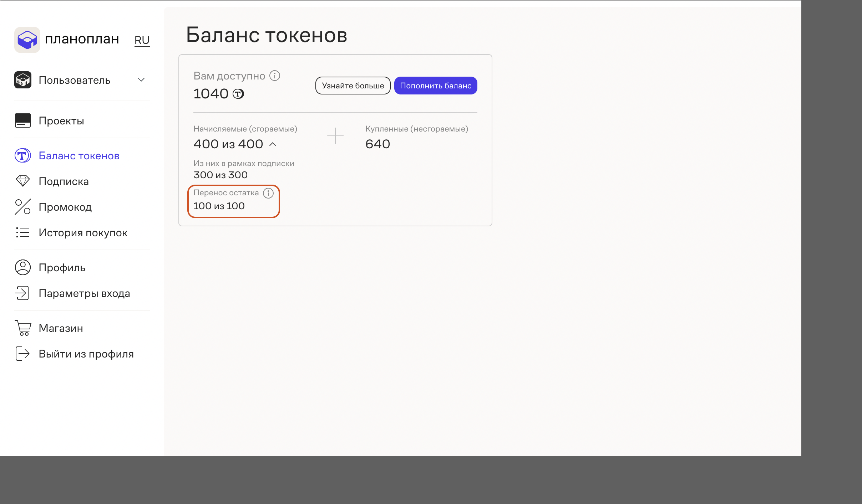Open Магазин via the shopping cart icon
The height and width of the screenshot is (504, 862).
pyautogui.click(x=23, y=328)
